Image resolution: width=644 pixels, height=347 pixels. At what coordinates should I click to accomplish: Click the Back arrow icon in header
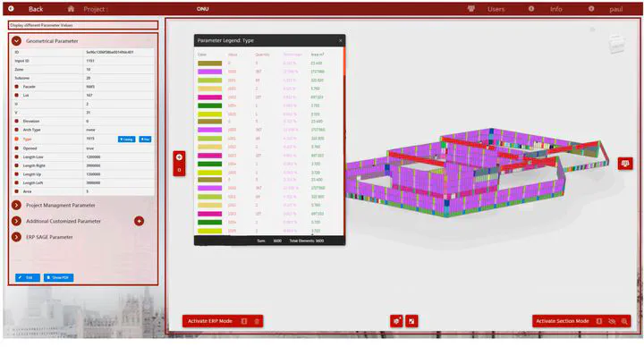pos(11,9)
